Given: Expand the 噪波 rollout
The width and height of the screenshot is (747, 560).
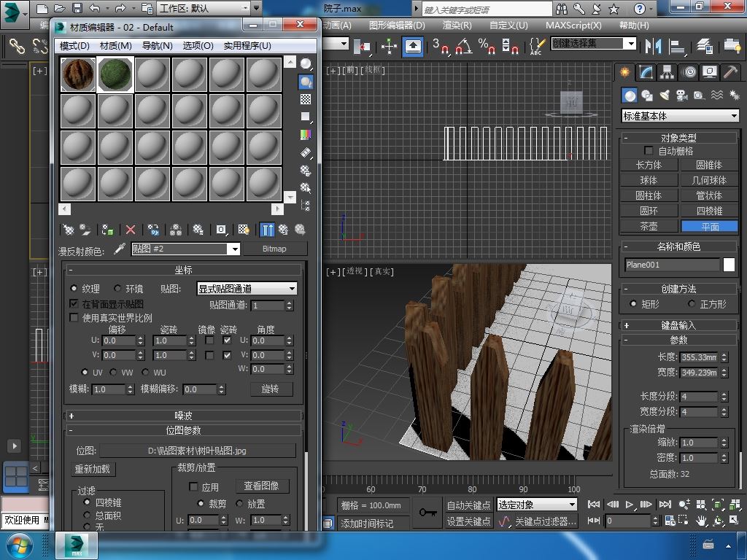Looking at the screenshot, I should pos(183,416).
